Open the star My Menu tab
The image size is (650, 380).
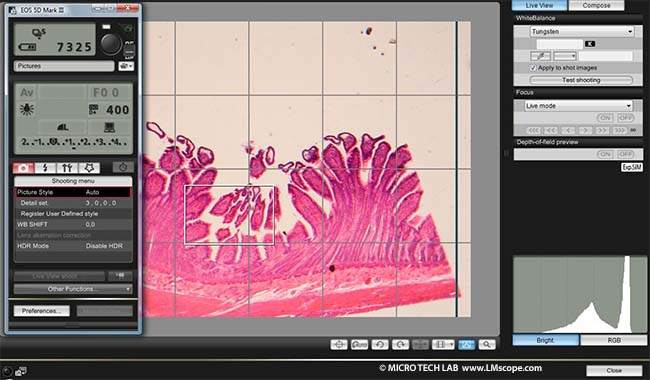[89, 167]
